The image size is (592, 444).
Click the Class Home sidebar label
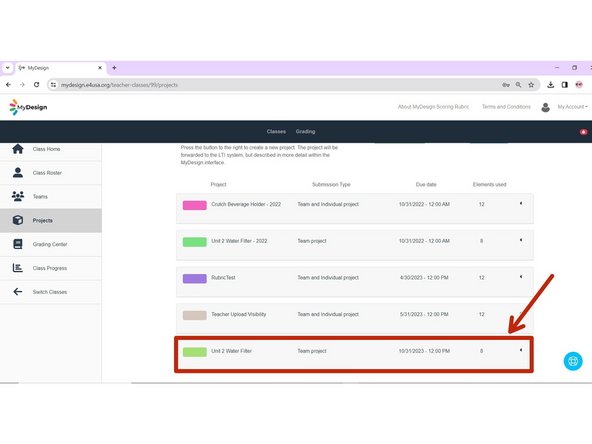point(46,149)
